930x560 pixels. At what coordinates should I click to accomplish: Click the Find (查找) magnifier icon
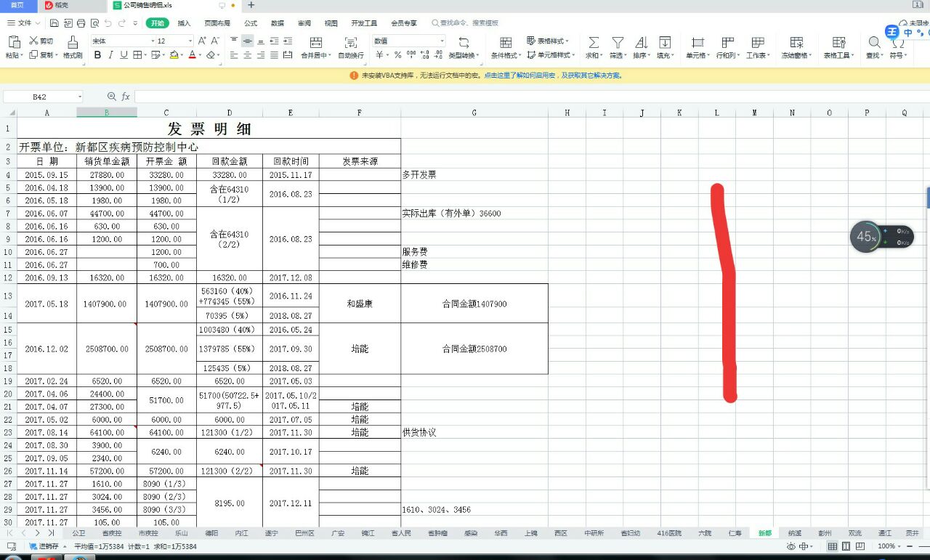click(x=874, y=43)
